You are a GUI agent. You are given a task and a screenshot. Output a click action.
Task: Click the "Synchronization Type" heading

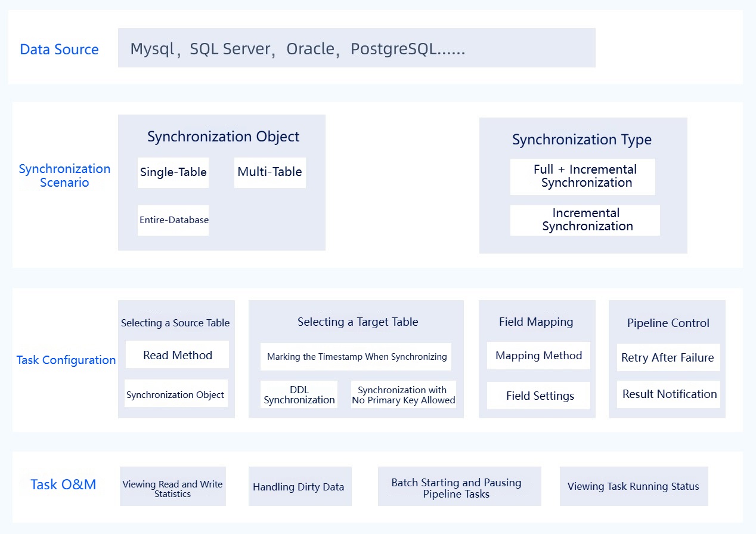click(x=582, y=140)
